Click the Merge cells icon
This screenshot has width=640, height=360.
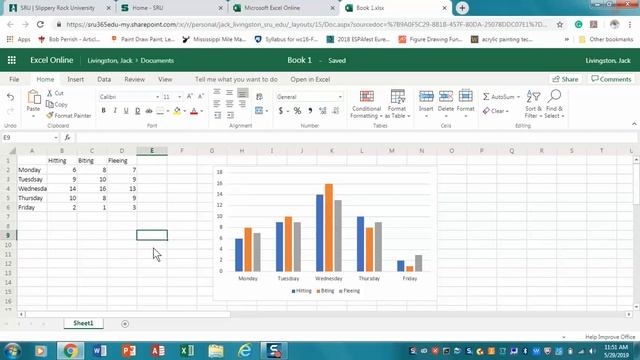(x=259, y=111)
